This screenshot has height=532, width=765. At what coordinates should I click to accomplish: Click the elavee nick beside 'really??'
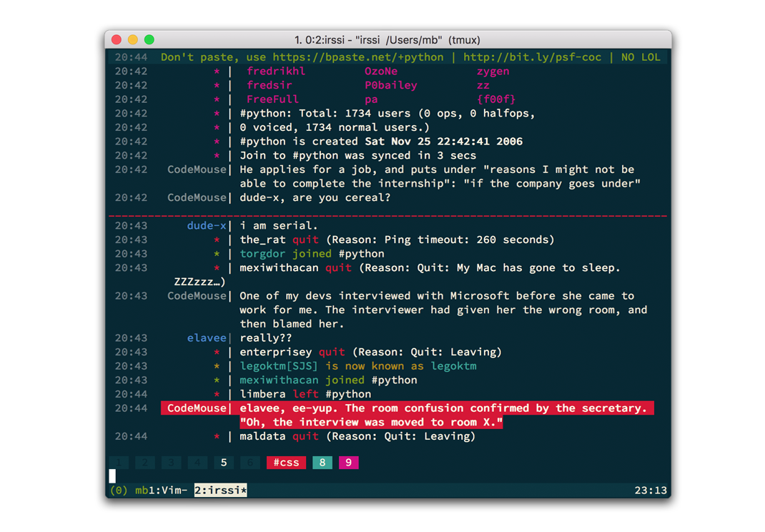tap(207, 338)
